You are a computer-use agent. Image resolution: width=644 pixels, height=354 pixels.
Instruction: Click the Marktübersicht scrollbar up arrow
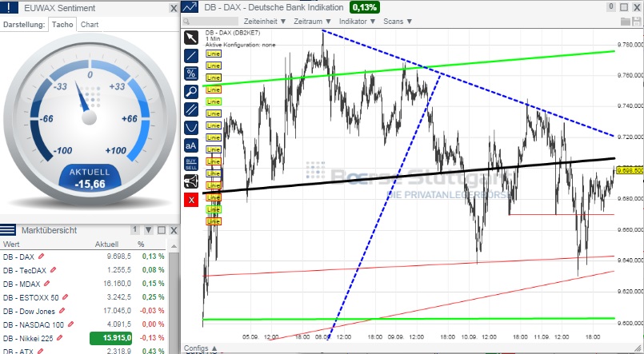pyautogui.click(x=174, y=246)
